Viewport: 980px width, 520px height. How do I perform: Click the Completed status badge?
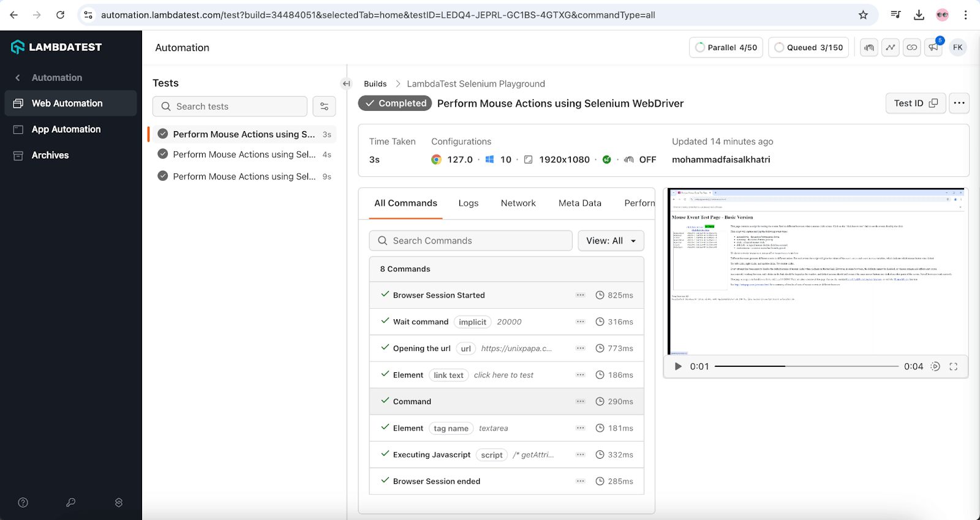[395, 104]
